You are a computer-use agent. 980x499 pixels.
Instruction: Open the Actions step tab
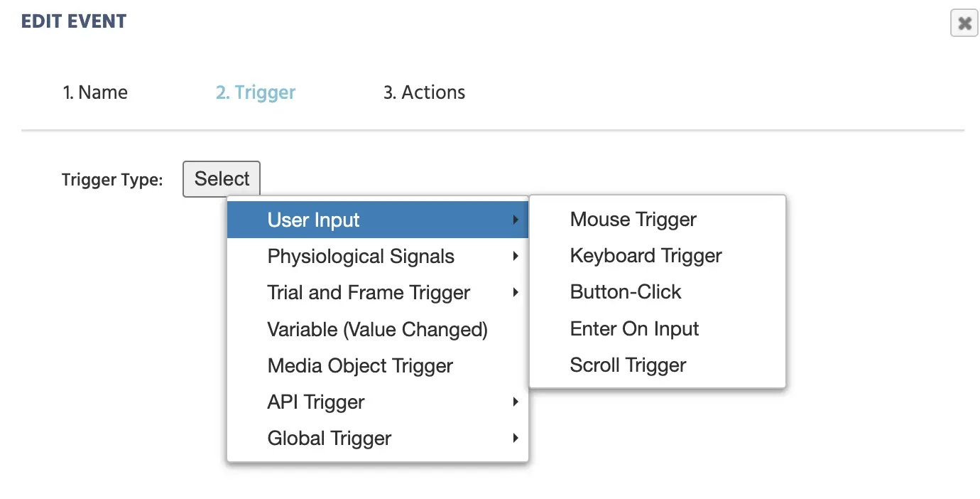tap(424, 92)
